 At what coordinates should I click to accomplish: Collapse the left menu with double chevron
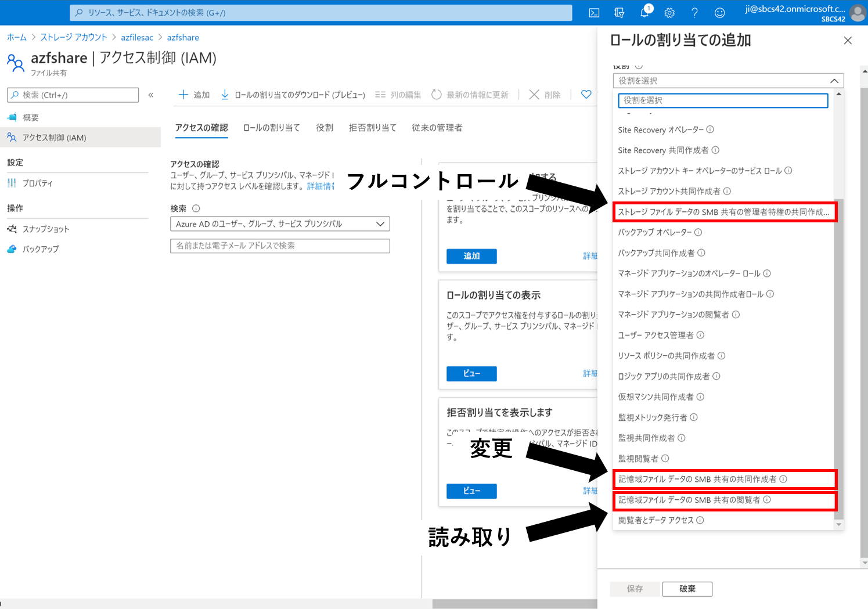click(151, 95)
